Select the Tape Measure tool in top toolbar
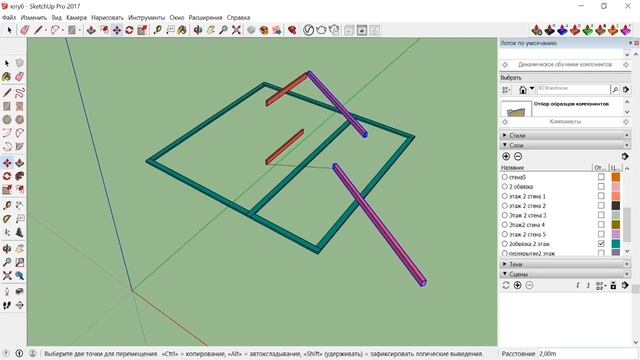The image size is (640, 360). [158, 30]
